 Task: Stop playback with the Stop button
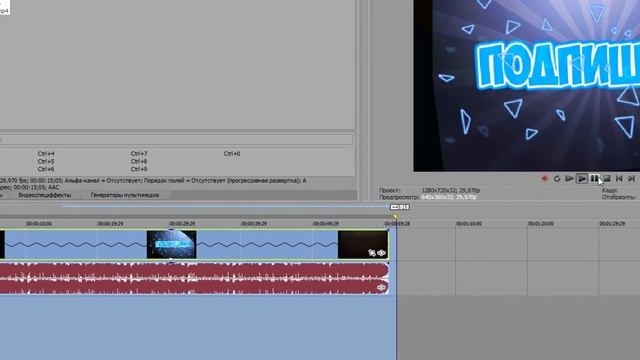(607, 179)
